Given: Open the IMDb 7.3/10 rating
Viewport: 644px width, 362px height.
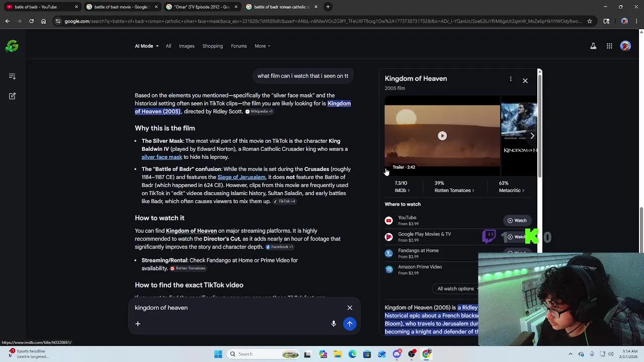Looking at the screenshot, I should tap(401, 187).
